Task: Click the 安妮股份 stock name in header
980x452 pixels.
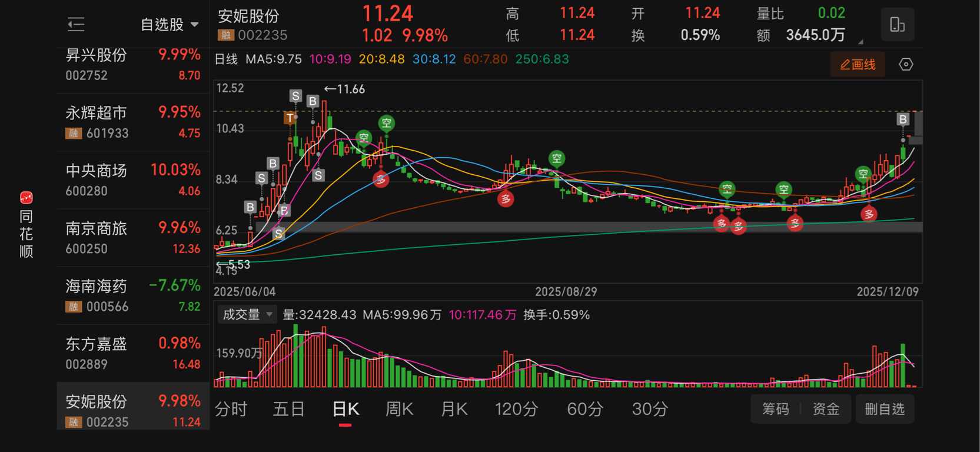Action: (x=248, y=16)
